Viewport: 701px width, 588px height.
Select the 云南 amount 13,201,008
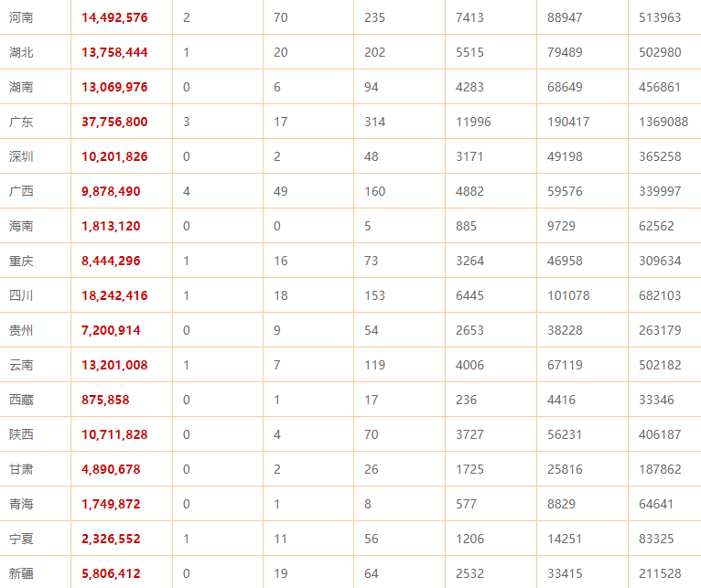(x=114, y=365)
